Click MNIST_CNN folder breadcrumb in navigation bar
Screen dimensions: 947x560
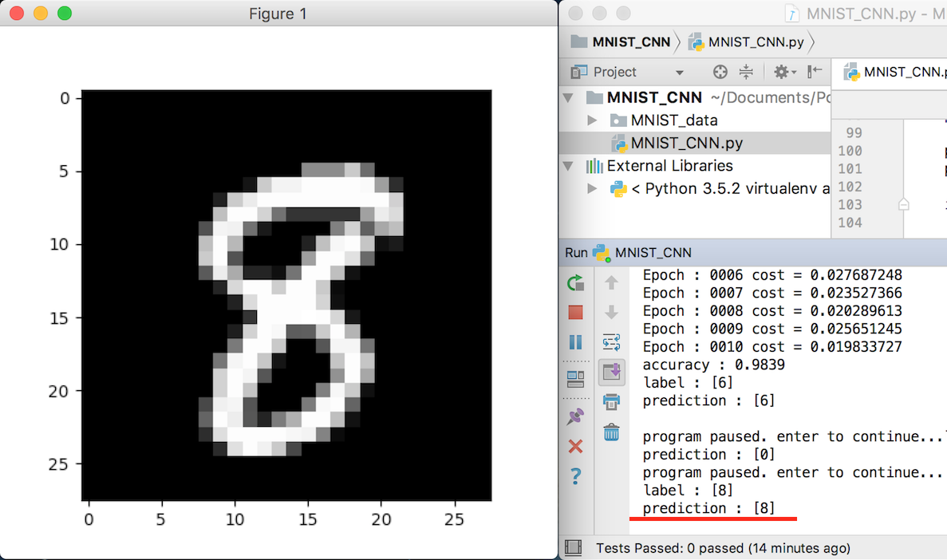point(621,41)
